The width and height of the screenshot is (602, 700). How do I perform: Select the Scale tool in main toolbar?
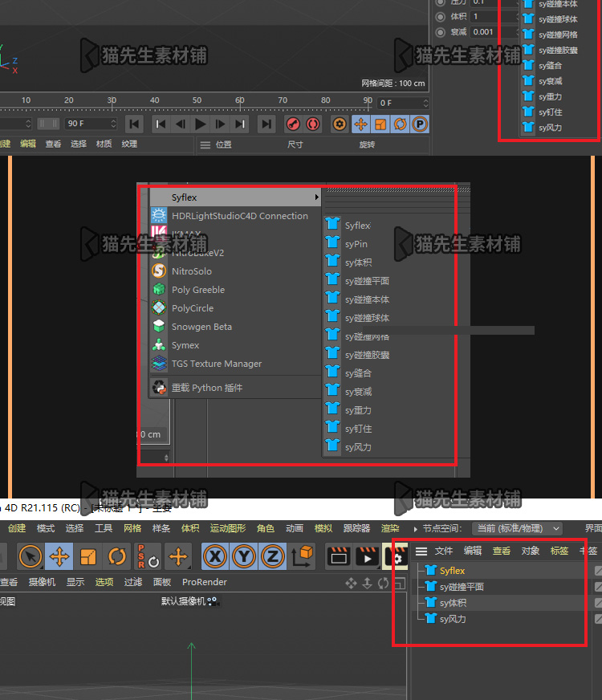(88, 556)
